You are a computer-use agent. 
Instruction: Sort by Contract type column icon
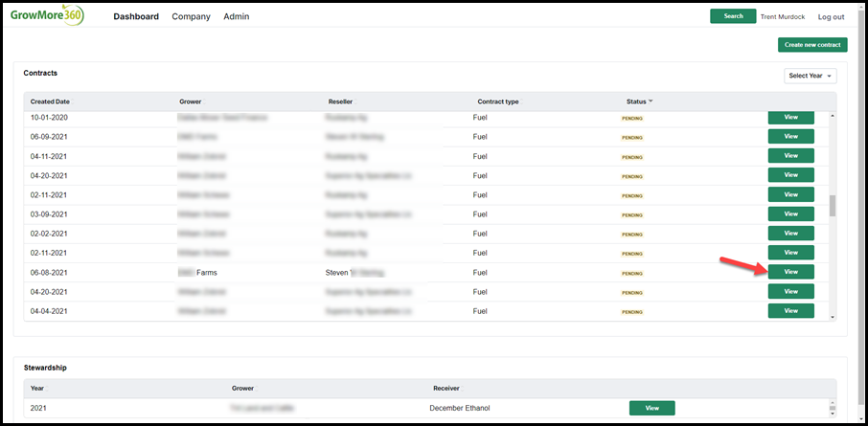pos(521,101)
